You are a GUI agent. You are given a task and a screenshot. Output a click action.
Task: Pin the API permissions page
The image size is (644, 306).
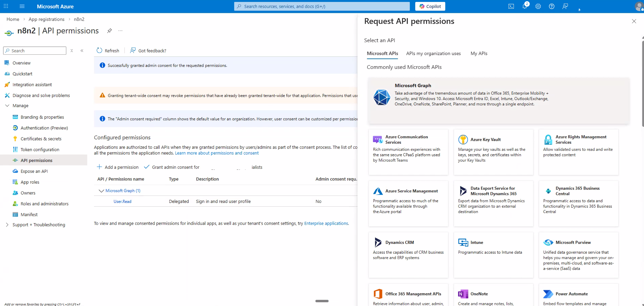(110, 31)
